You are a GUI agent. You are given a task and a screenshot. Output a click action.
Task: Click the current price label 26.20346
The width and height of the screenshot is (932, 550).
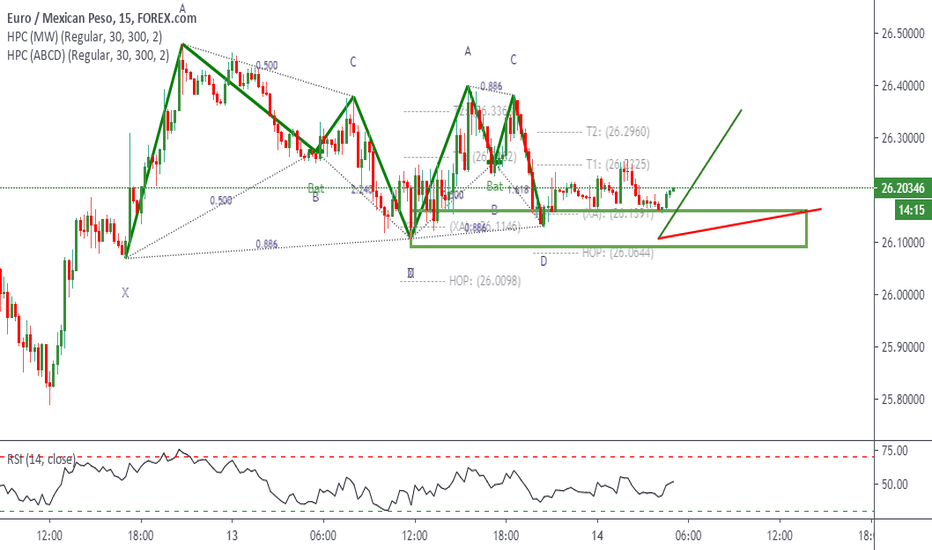(903, 188)
